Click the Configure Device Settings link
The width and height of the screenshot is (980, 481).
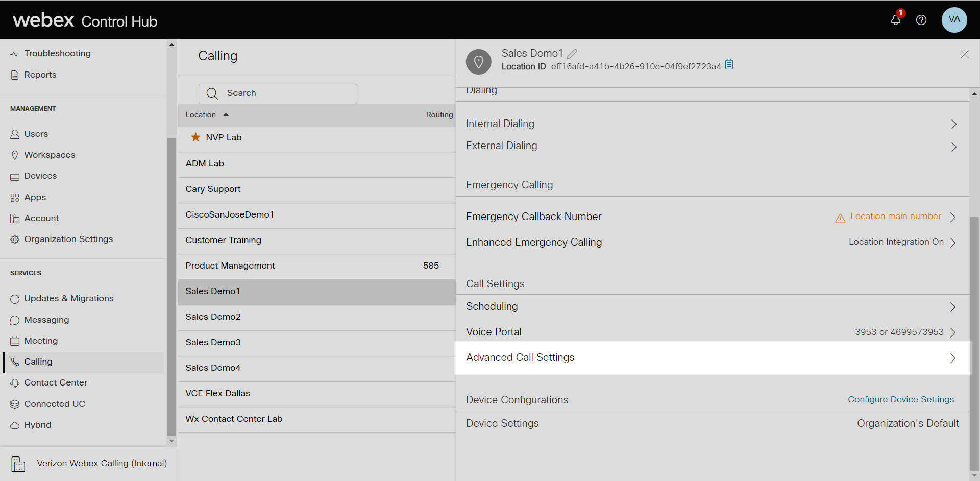point(900,399)
